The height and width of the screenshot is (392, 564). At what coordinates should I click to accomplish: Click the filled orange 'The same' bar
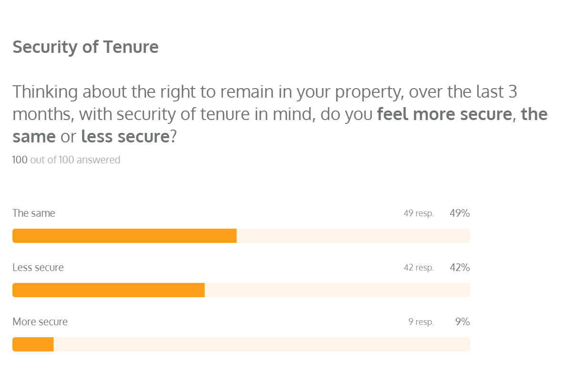coord(124,236)
